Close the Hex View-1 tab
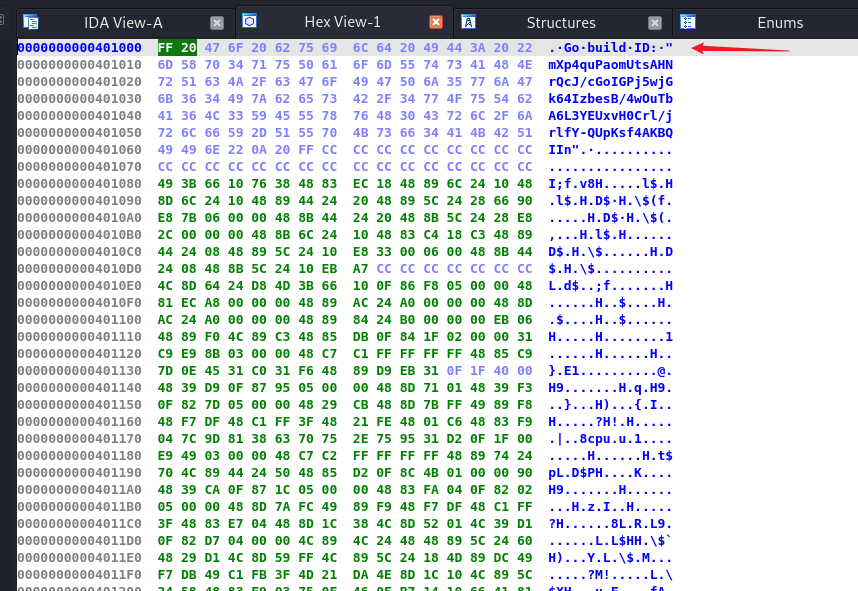858x591 pixels. coord(435,22)
